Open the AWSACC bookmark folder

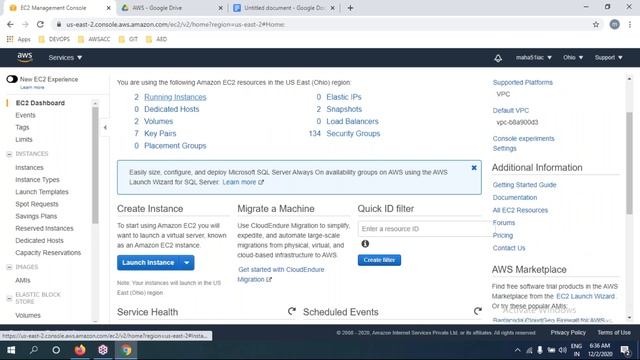(94, 39)
